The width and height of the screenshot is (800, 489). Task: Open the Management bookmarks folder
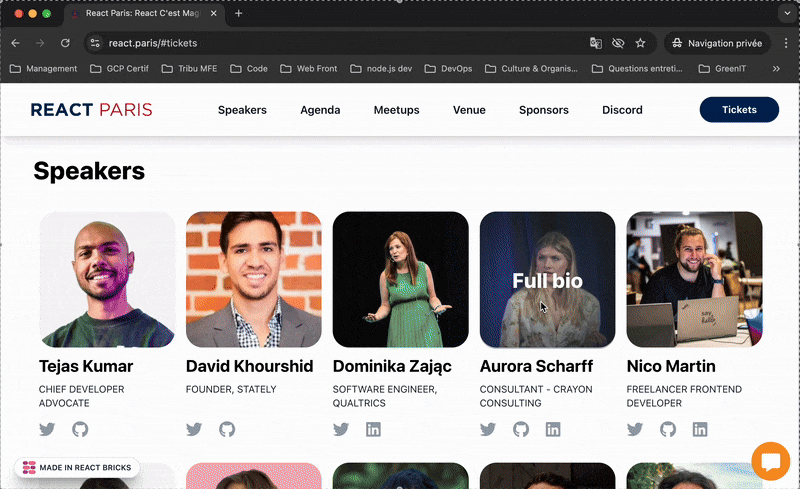(x=43, y=68)
